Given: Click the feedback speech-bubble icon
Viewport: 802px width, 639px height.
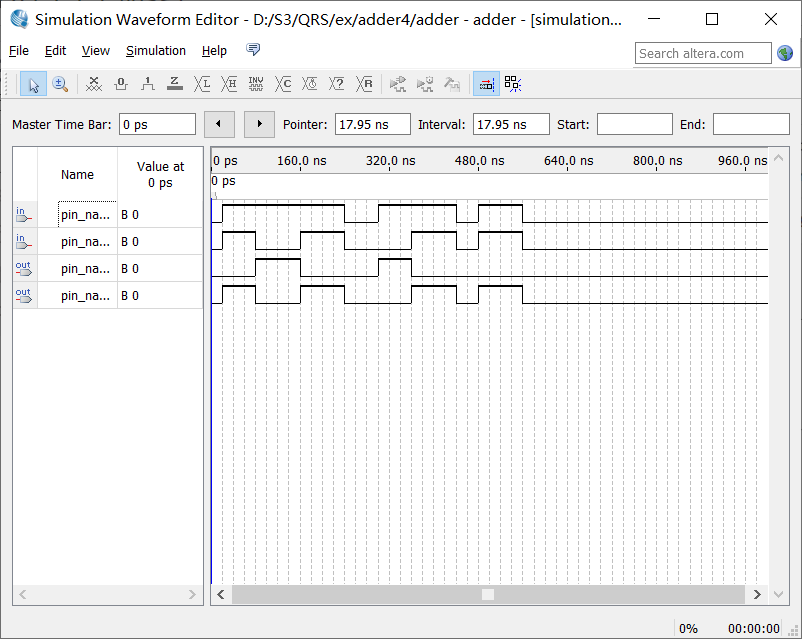Looking at the screenshot, I should (253, 50).
